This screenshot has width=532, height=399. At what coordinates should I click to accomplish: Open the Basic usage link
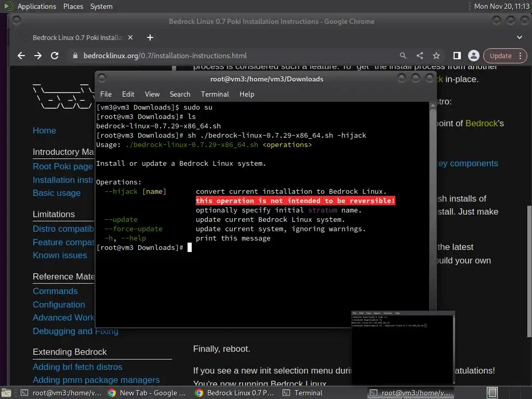click(x=57, y=193)
